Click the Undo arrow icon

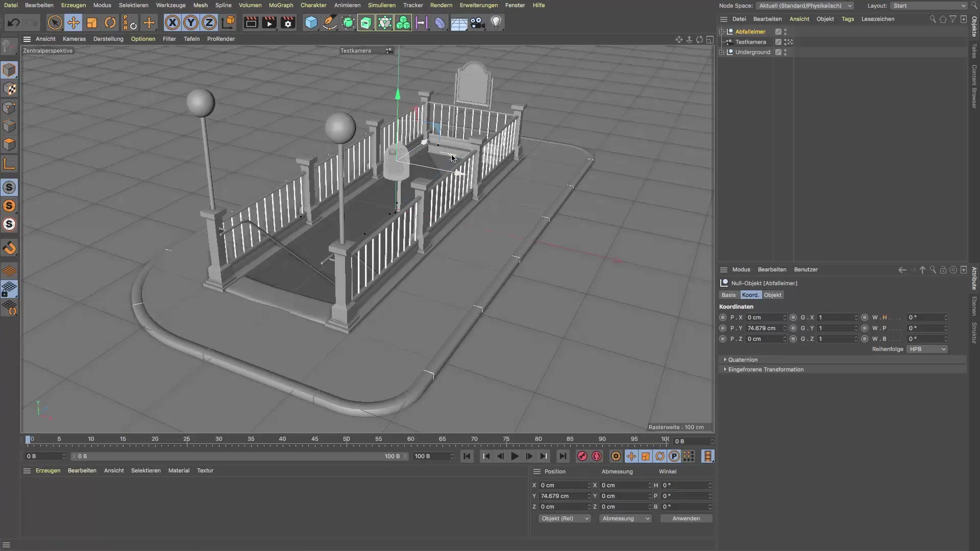coord(14,22)
